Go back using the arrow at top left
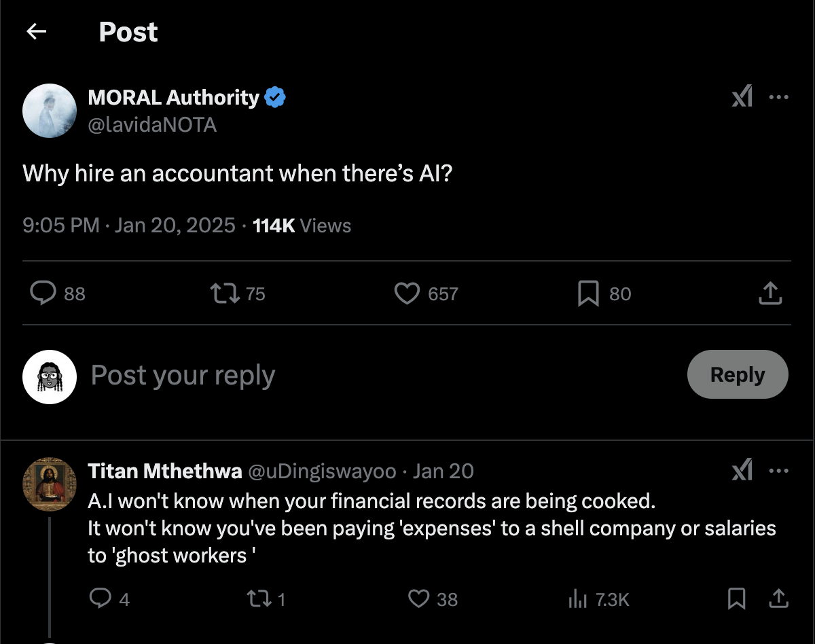This screenshot has height=644, width=815. 37,31
